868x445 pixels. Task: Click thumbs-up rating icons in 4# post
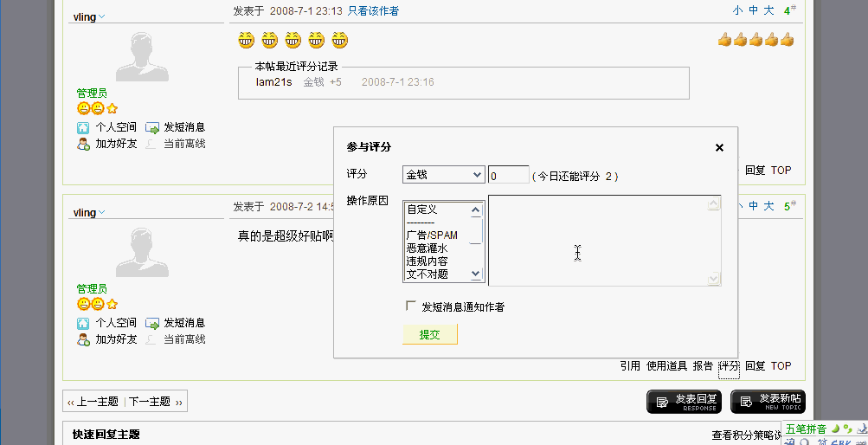755,40
